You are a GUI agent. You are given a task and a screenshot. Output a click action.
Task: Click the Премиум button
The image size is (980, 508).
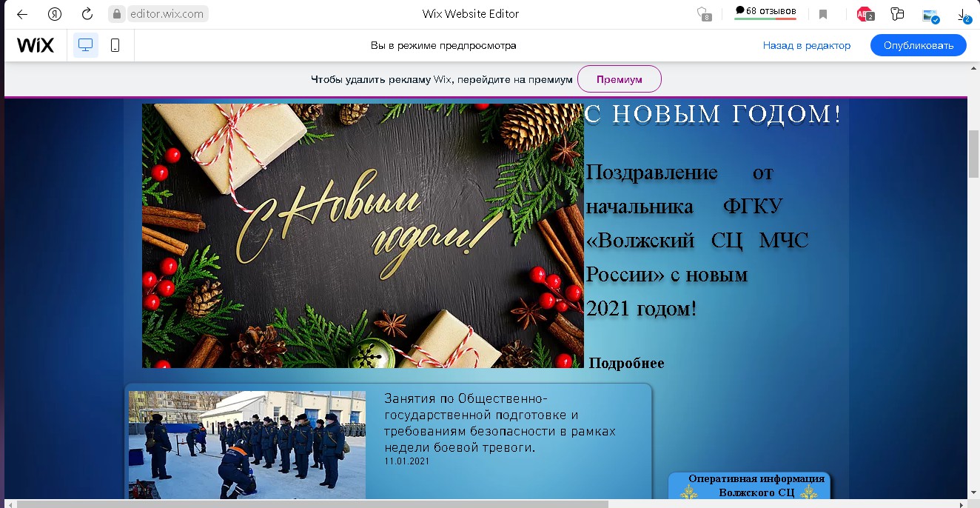point(620,79)
